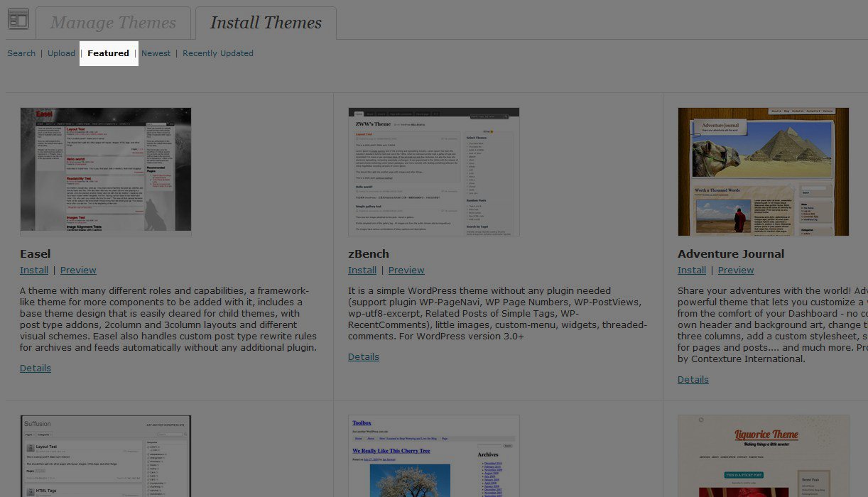Open the Search themes link
Screen dimensions: 868x497
click(21, 53)
